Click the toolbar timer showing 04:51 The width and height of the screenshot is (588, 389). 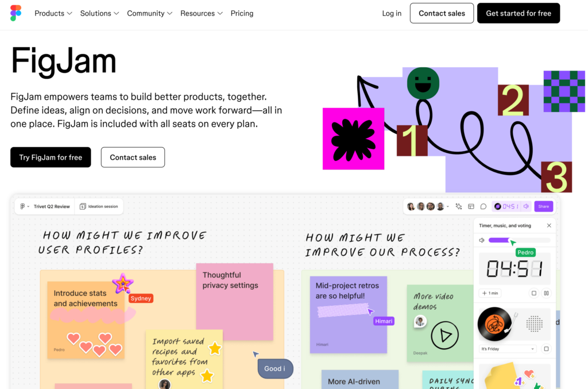tap(506, 206)
